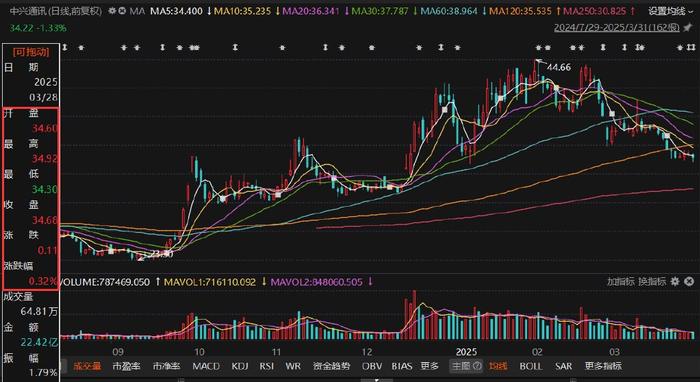Click the MA120:35.535 legend value
The image size is (700, 382).
(x=520, y=11)
